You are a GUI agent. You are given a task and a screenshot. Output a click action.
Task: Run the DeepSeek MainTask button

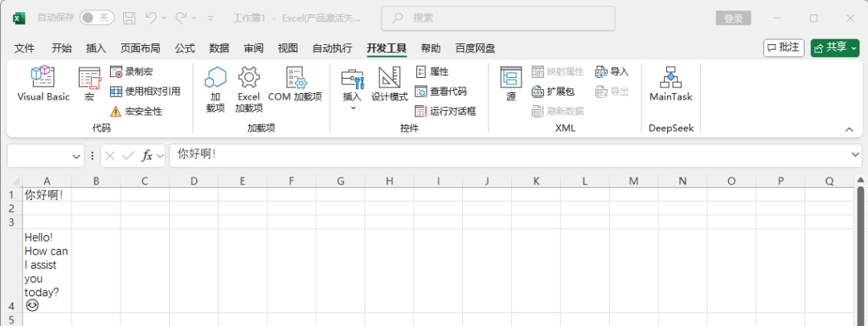click(x=671, y=84)
